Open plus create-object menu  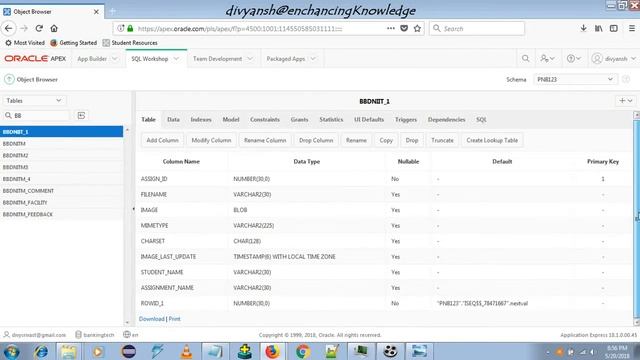coord(625,101)
